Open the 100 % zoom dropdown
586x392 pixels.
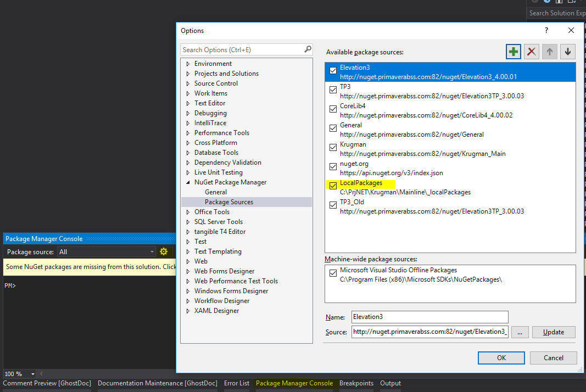33,374
